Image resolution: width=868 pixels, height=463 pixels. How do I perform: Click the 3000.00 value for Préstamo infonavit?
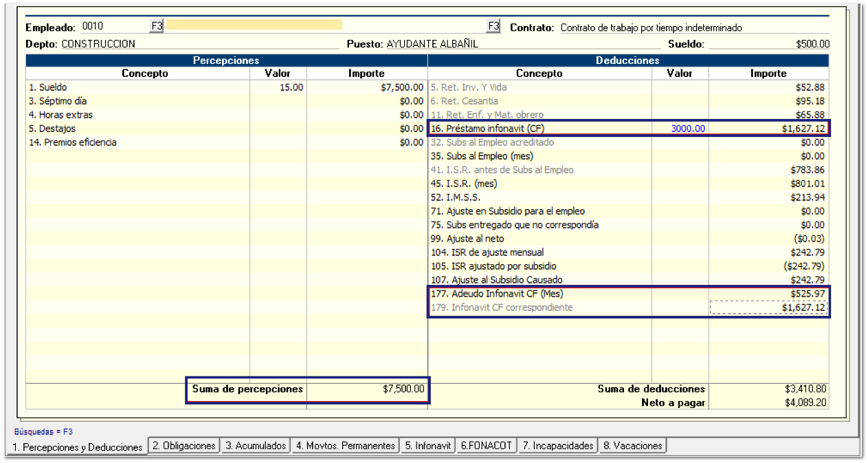click(x=687, y=129)
